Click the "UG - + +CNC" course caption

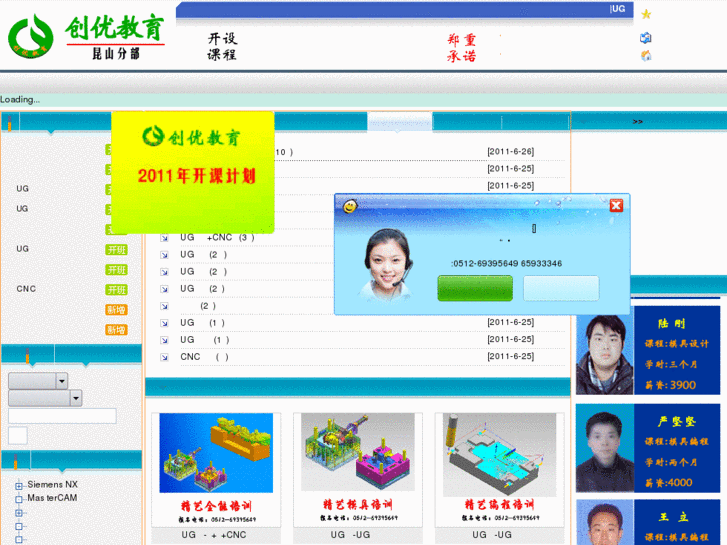(x=214, y=535)
